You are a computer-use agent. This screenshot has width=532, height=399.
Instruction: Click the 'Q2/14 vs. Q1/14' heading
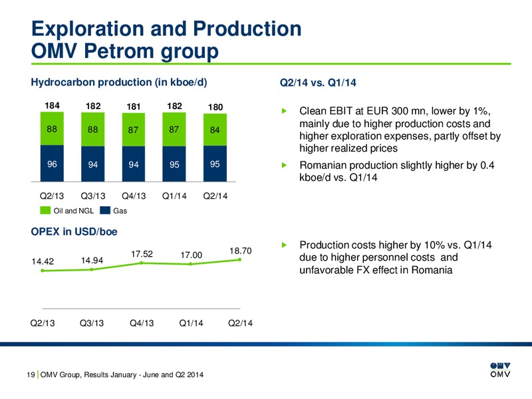point(318,82)
